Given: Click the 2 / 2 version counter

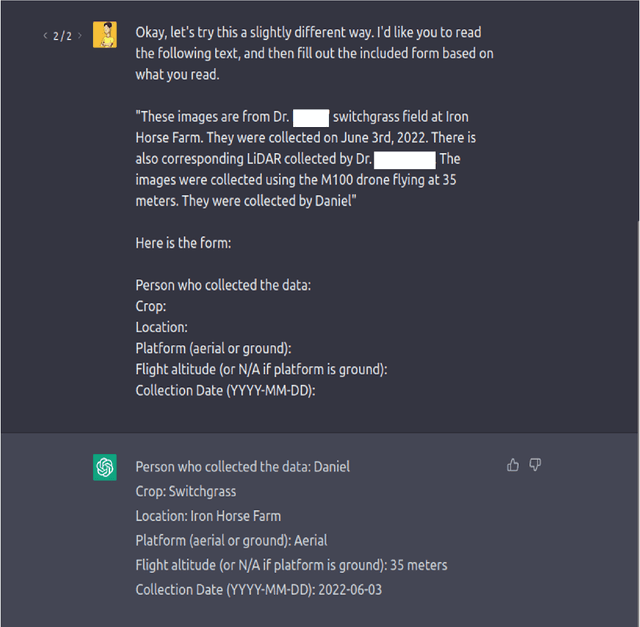Looking at the screenshot, I should point(62,36).
